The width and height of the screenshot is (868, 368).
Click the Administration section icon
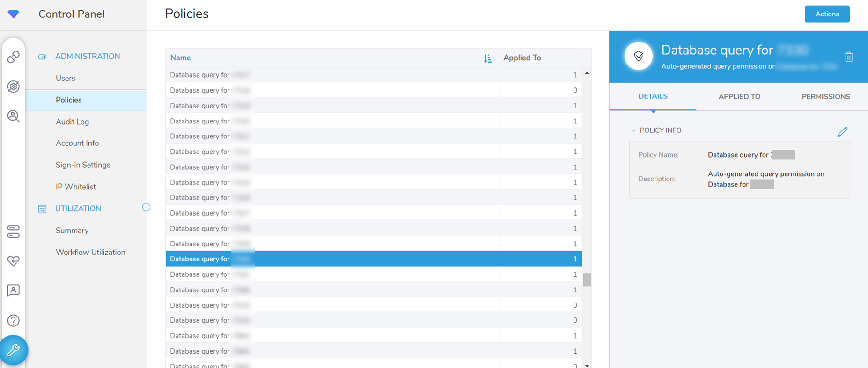42,57
